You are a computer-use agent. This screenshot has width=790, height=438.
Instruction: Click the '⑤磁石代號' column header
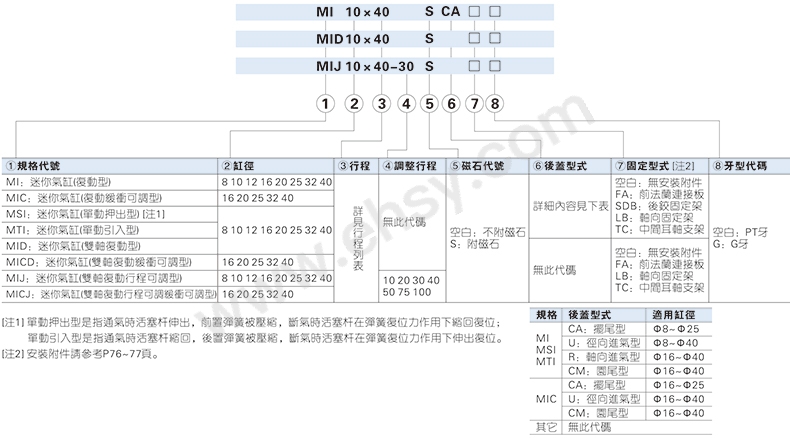(x=488, y=166)
